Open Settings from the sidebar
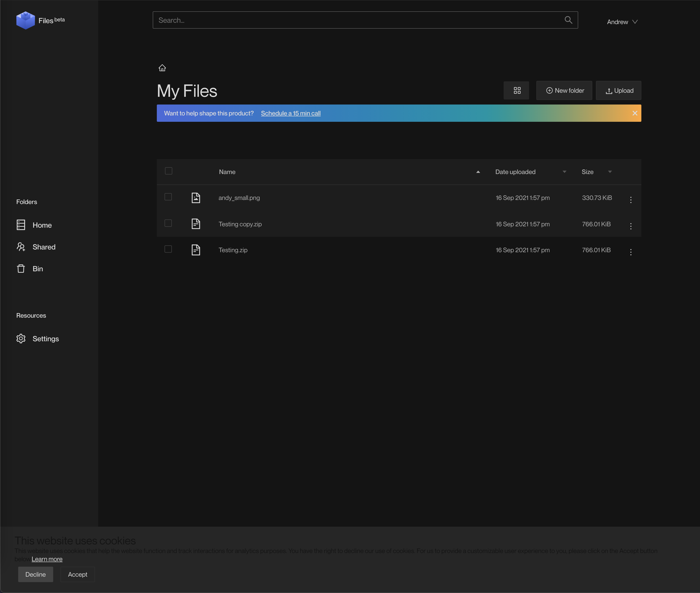Screen dimensions: 700x593 point(45,339)
